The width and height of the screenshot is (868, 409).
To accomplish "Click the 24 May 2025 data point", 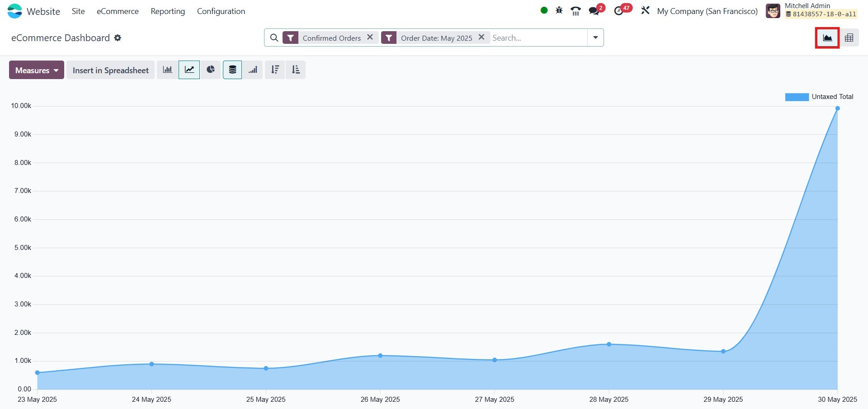I will tap(151, 364).
